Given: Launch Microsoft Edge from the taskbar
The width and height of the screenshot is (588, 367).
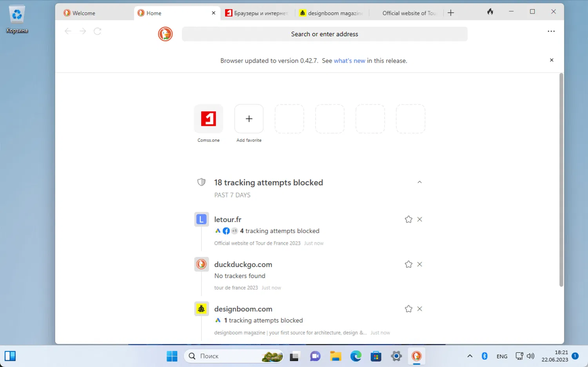Looking at the screenshot, I should pos(356,356).
